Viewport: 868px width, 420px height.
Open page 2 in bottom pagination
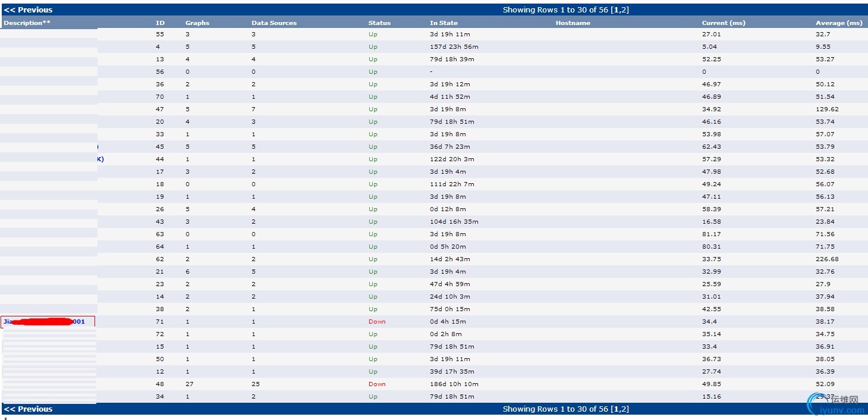pyautogui.click(x=624, y=409)
